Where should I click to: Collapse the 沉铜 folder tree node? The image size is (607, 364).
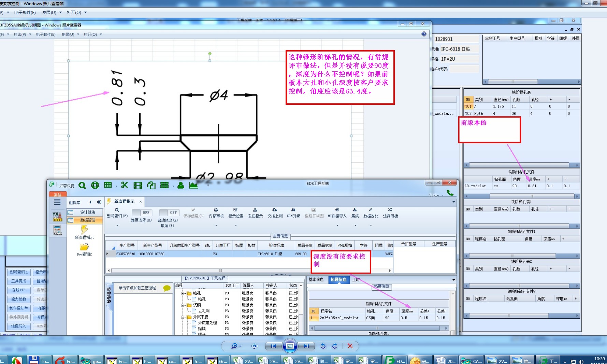pos(183,305)
